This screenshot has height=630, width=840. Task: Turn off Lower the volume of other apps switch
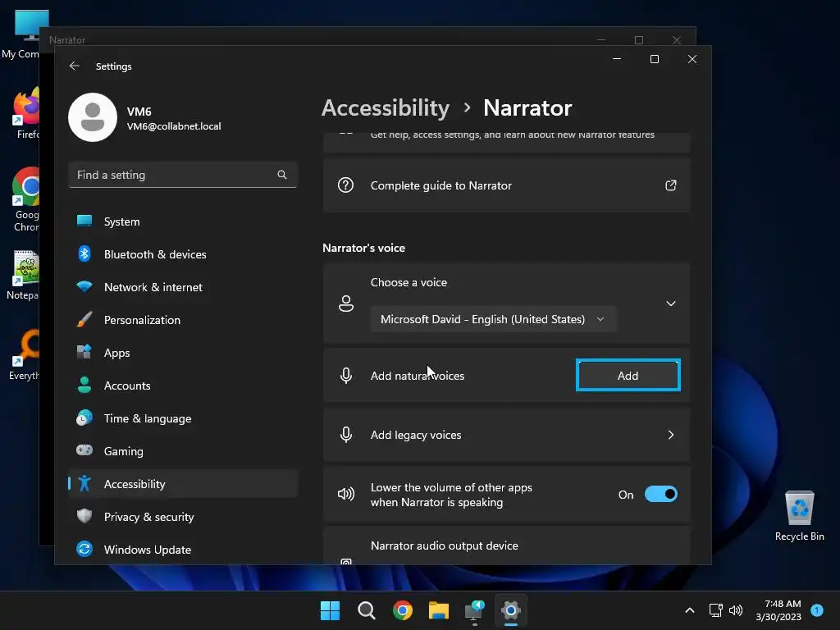pyautogui.click(x=661, y=494)
